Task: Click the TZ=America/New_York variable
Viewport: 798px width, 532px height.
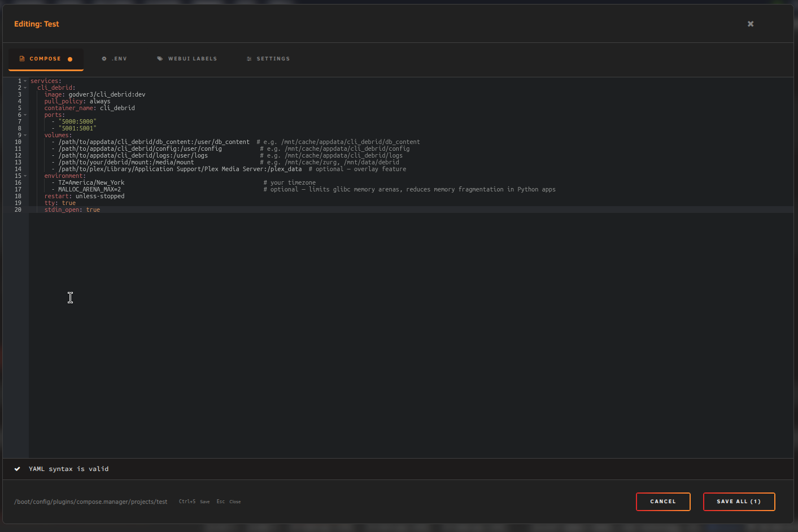Action: [x=91, y=183]
